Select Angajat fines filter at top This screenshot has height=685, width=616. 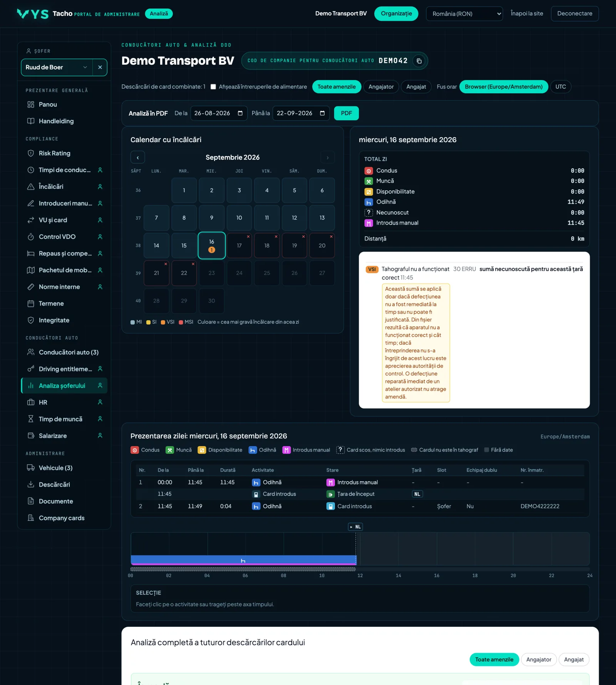pos(416,87)
